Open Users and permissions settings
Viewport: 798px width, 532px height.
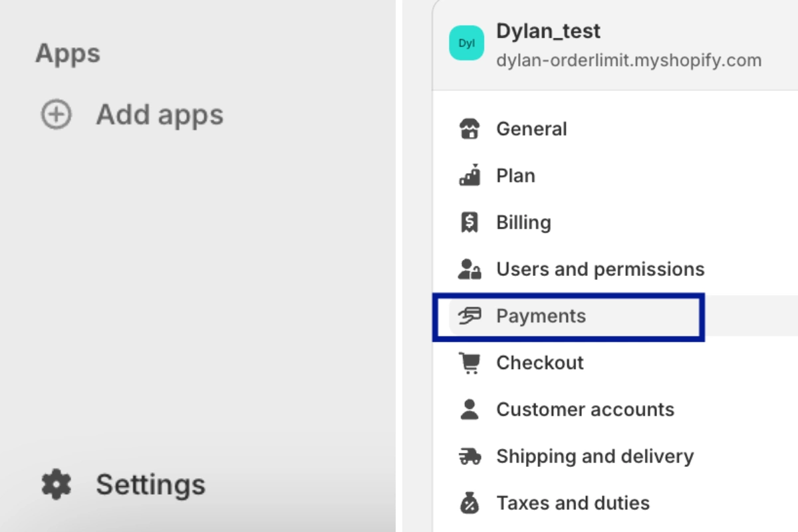600,269
